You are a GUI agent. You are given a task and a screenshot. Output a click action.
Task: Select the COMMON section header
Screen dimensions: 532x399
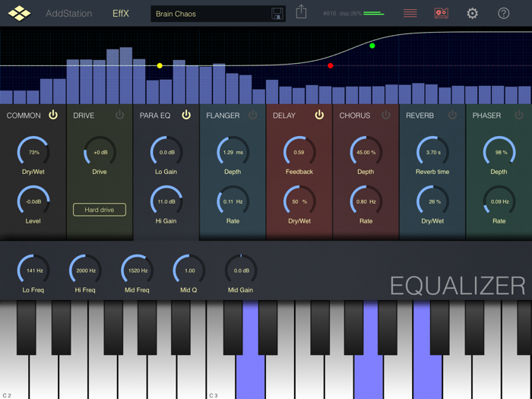[24, 116]
